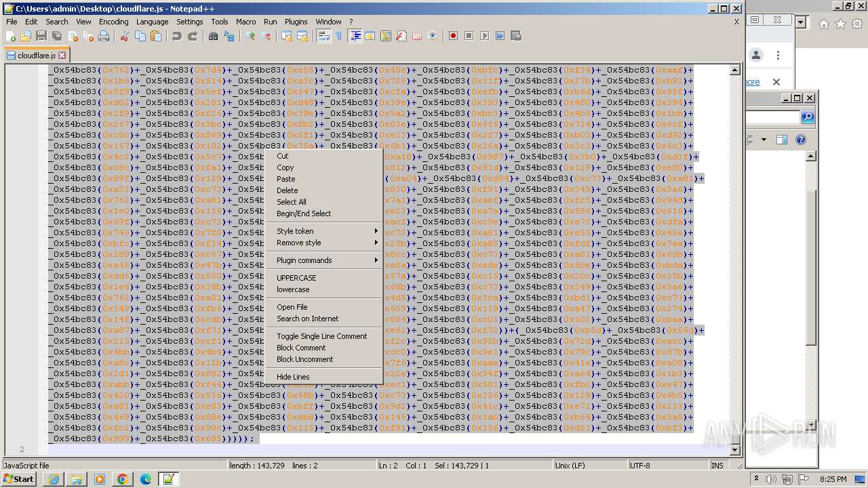
Task: Open Internet Explorer from the taskbar
Action: click(54, 479)
